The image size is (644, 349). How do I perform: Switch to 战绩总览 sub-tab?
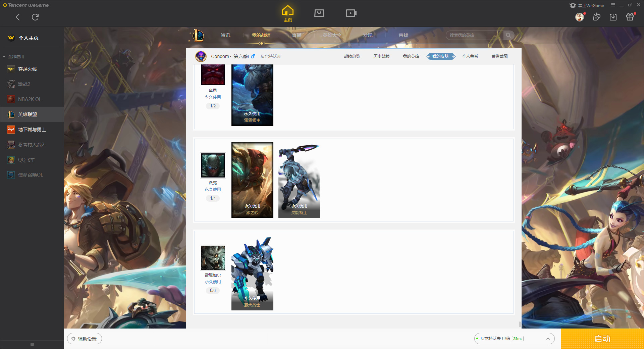tap(352, 56)
